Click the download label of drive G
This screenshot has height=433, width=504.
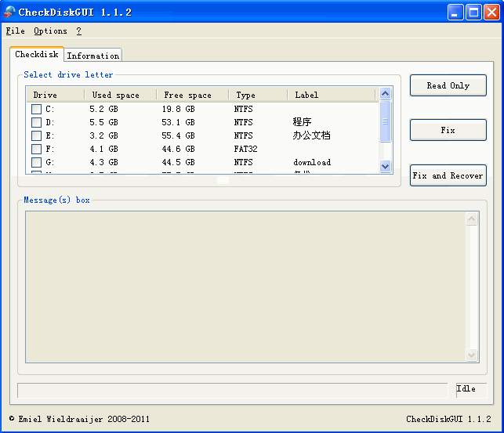pyautogui.click(x=312, y=162)
